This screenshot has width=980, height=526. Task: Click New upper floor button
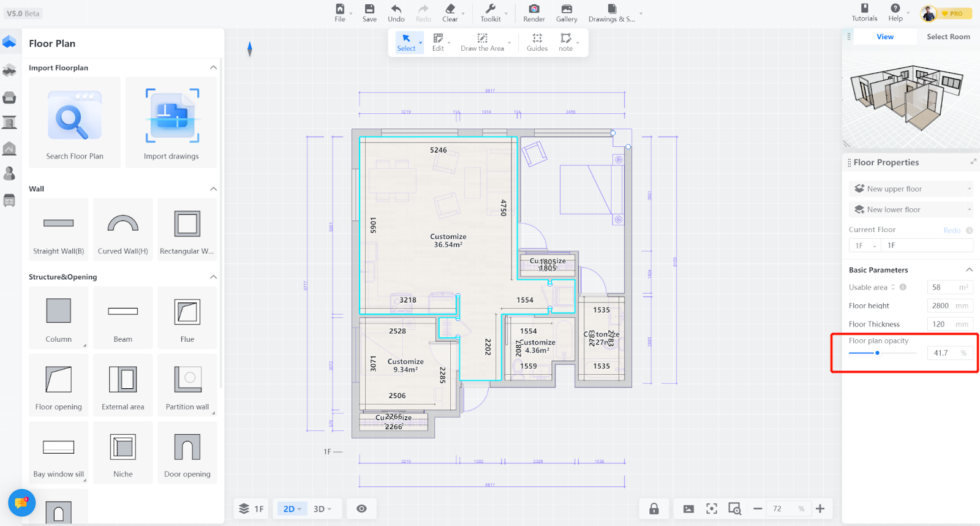(910, 189)
